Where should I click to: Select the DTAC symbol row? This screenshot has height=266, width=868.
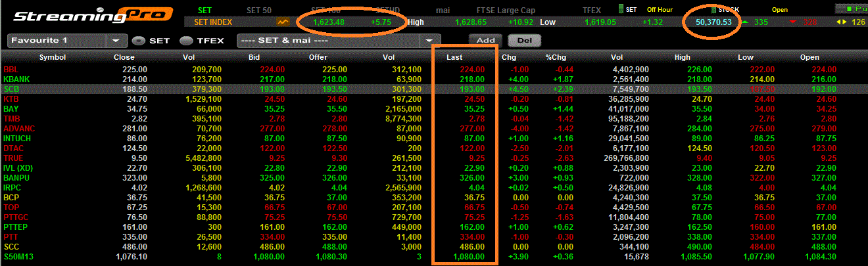(x=434, y=148)
